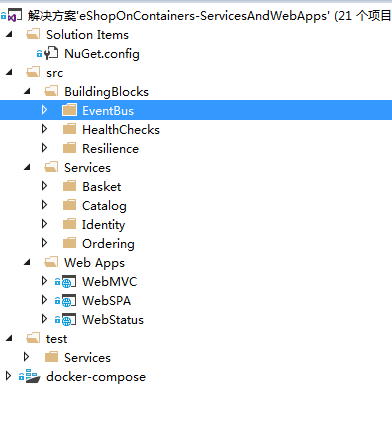The height and width of the screenshot is (421, 392).
Task: Click the Identity folder icon
Action: click(69, 224)
